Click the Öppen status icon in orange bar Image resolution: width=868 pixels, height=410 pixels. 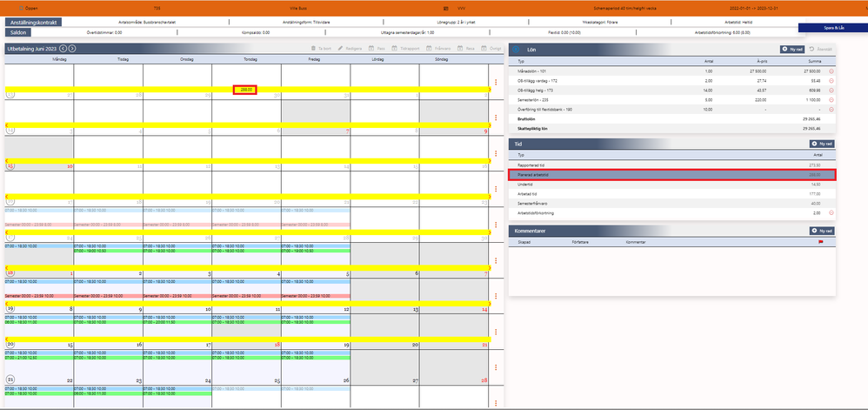22,9
